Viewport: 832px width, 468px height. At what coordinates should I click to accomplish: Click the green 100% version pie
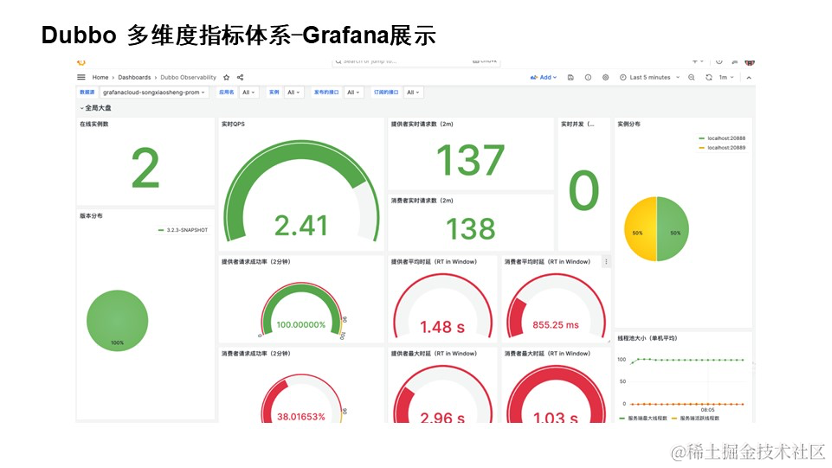tap(117, 320)
